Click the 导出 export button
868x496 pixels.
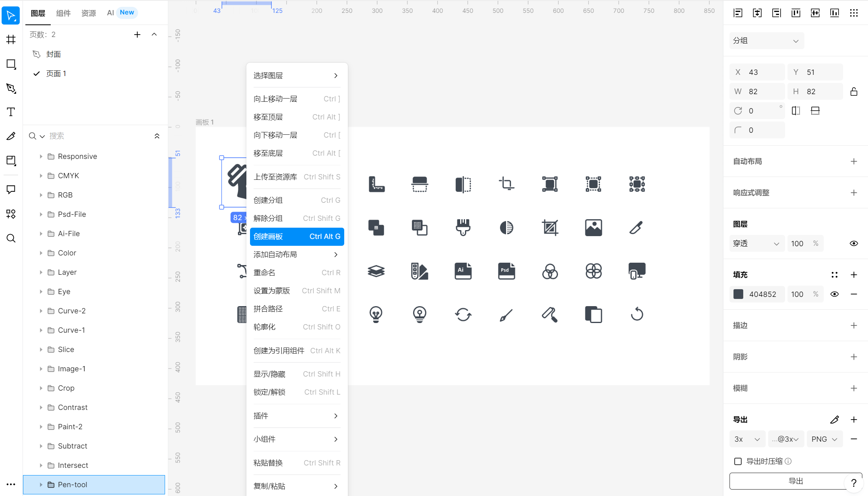coord(796,481)
